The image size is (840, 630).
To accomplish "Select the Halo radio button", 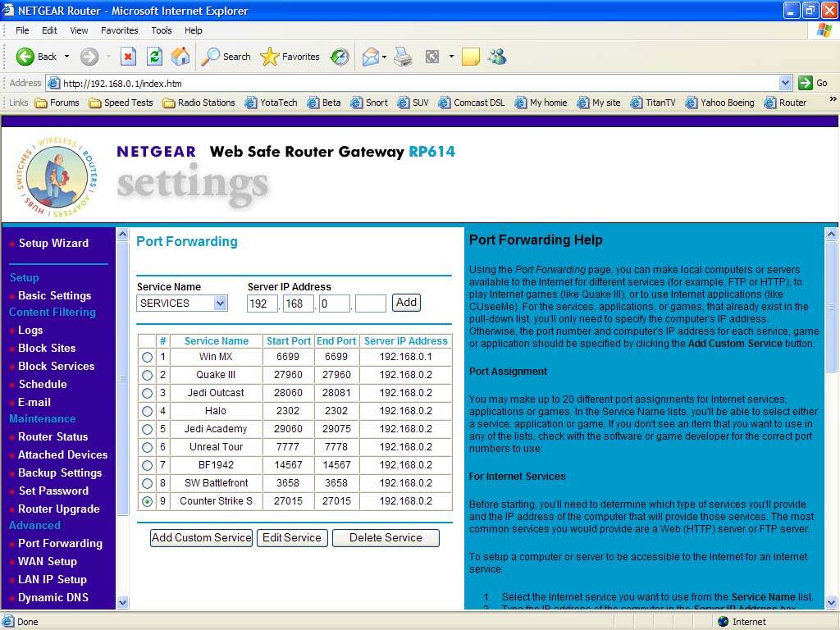I will pos(147,411).
